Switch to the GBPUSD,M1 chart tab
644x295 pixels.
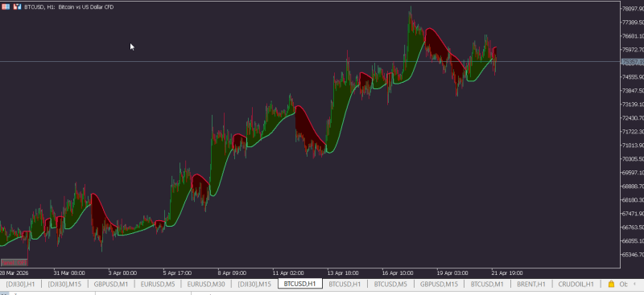111,284
